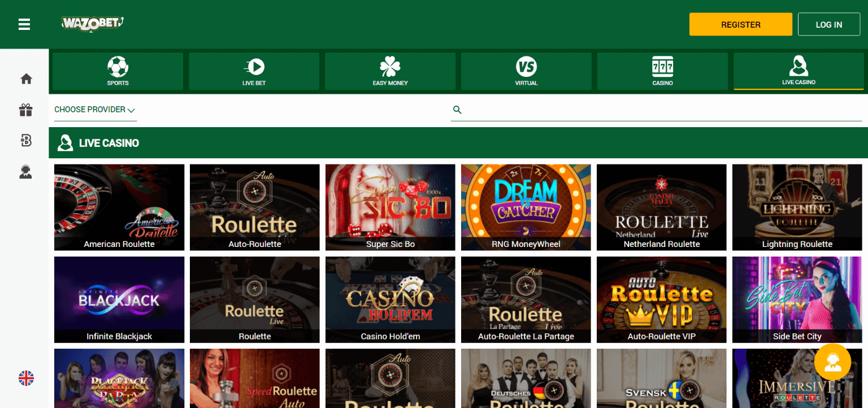Click the Live Casino dealer icon tab
The image size is (868, 408).
point(798,66)
